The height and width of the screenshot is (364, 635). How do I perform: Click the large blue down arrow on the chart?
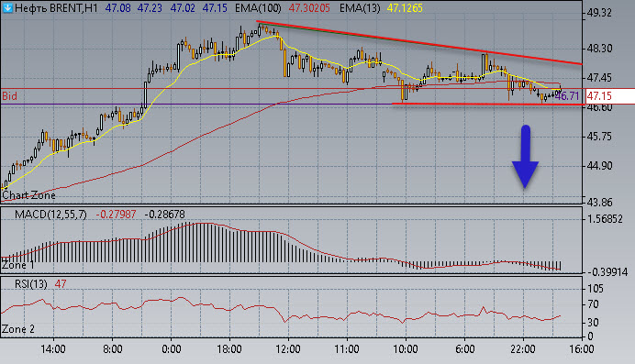click(525, 157)
